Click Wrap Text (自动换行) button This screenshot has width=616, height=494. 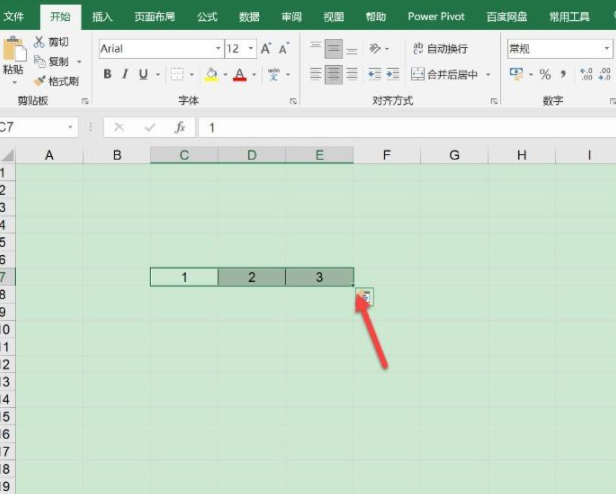click(x=440, y=49)
